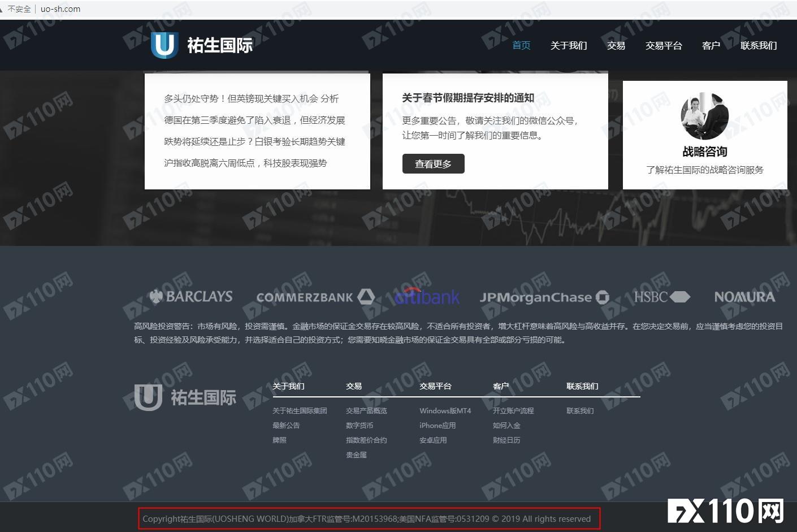
Task: Open the 客户 dropdown in the navigation
Action: click(x=711, y=46)
